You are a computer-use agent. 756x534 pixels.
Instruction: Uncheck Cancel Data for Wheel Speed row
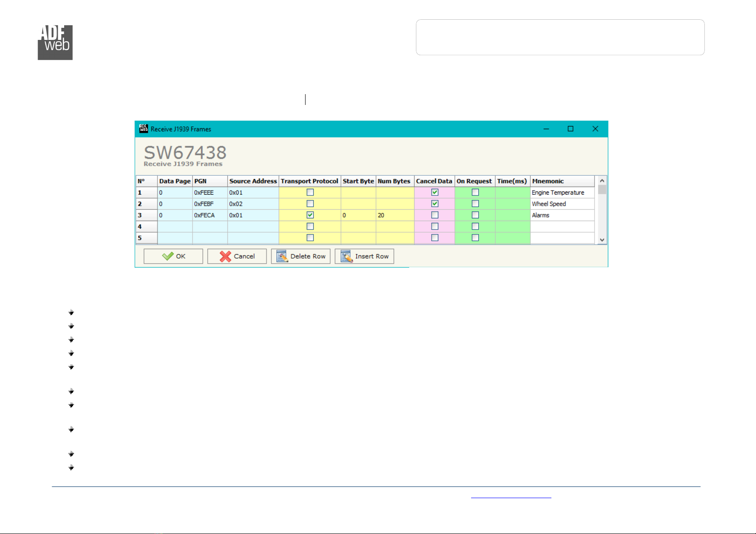[435, 204]
